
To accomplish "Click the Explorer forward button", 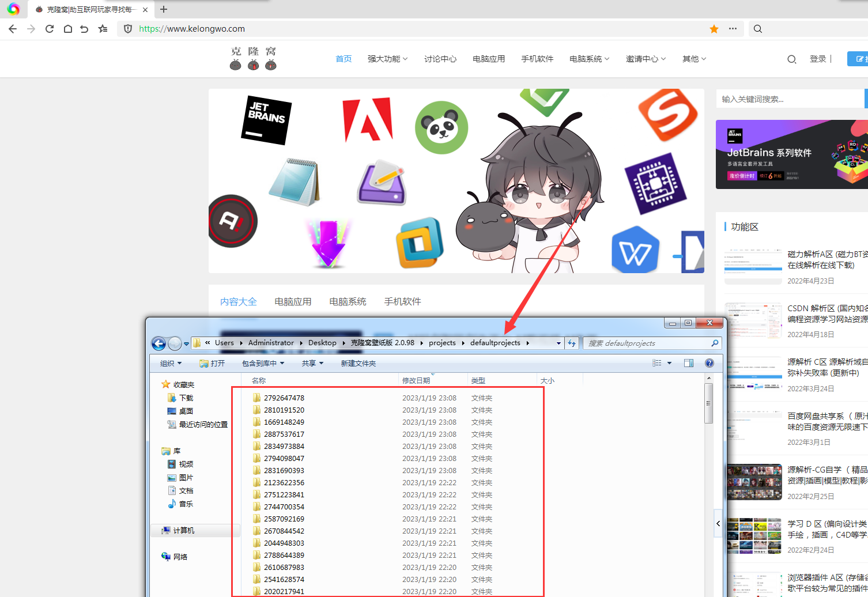I will 175,343.
